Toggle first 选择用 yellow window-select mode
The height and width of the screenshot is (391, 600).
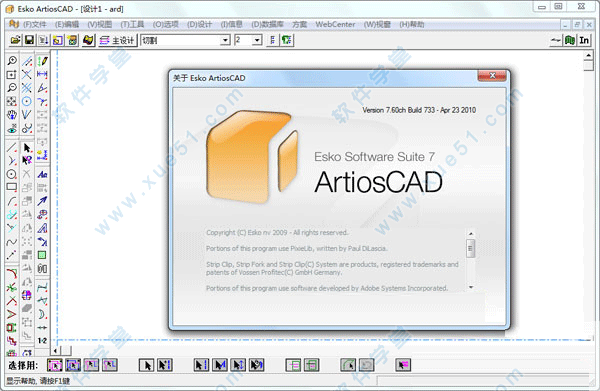click(x=55, y=365)
